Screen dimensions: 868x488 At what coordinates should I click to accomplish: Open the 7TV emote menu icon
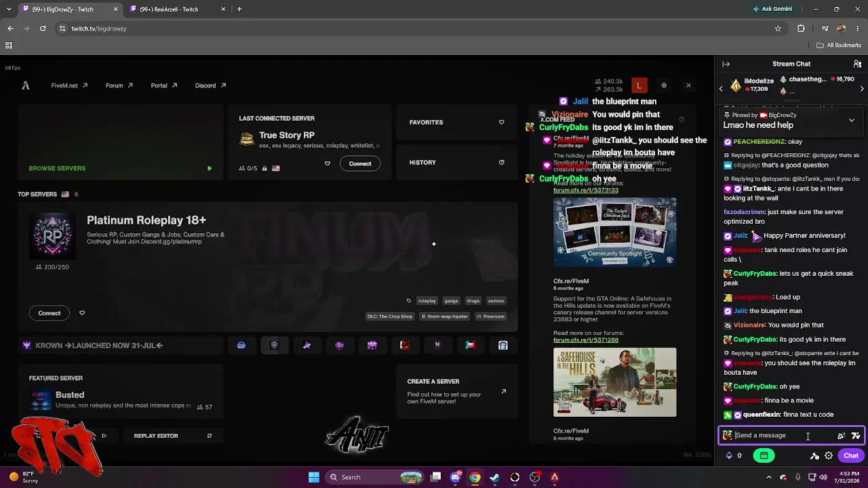(856, 436)
